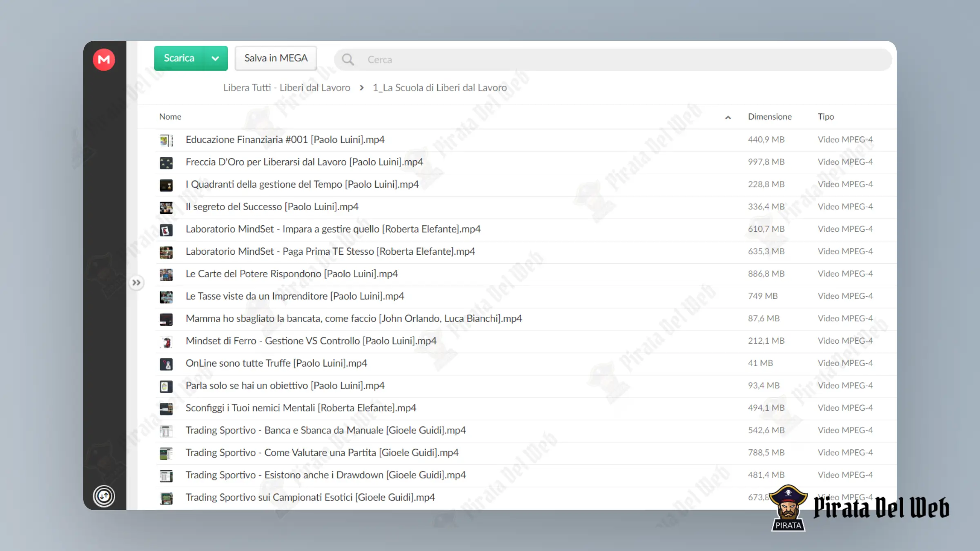Open the transfers icon at sidebar bottom
Screen dimensions: 980x551
click(104, 496)
